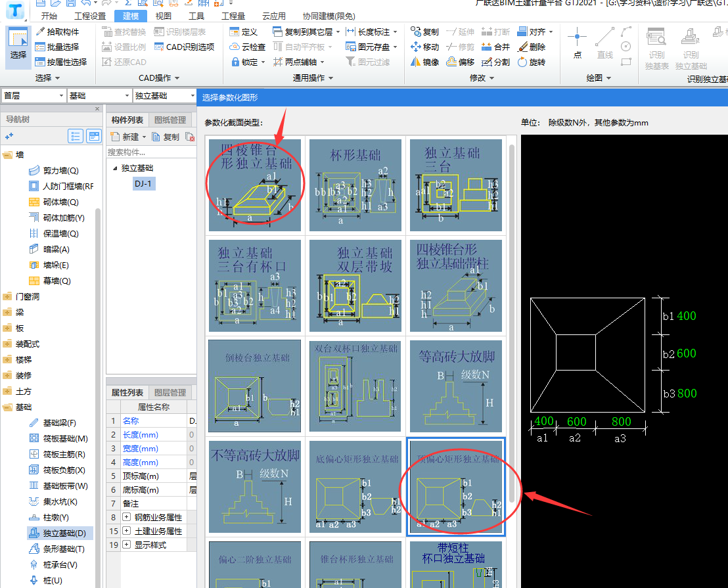Viewport: 728px width, 588px height.
Task: Select the DJ-1 component
Action: click(143, 184)
